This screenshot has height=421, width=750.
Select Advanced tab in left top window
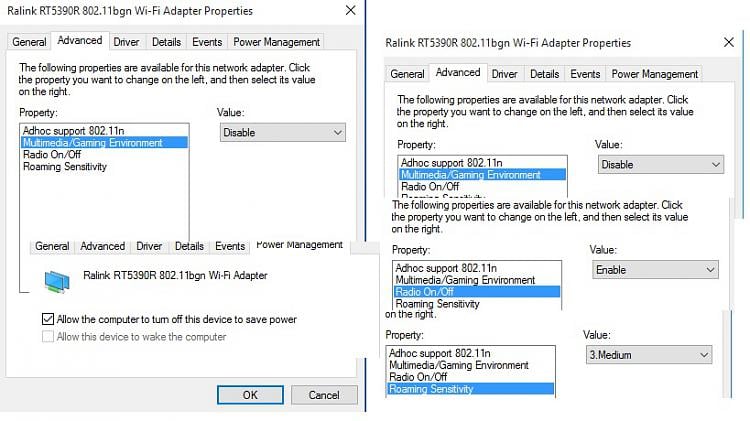(80, 41)
